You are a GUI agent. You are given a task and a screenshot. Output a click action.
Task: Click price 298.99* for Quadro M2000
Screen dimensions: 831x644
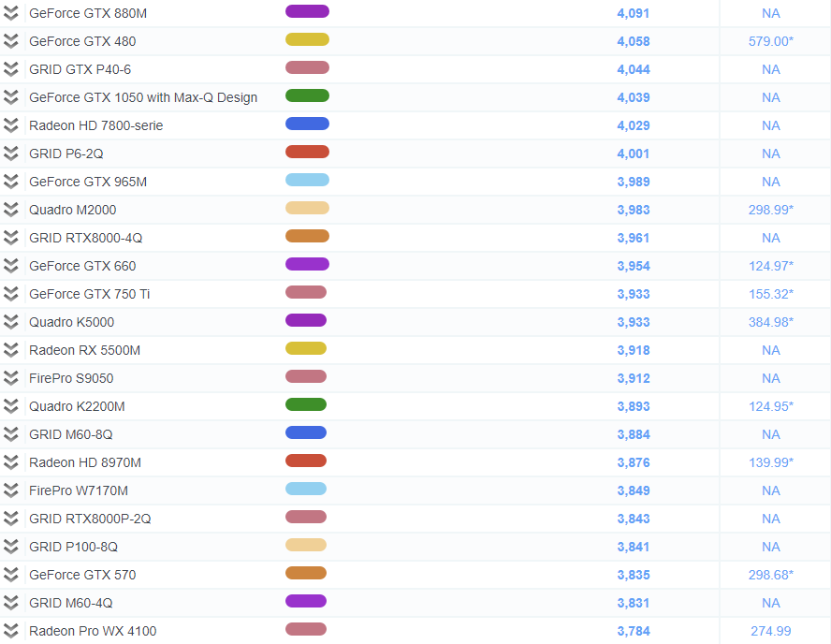click(x=771, y=210)
